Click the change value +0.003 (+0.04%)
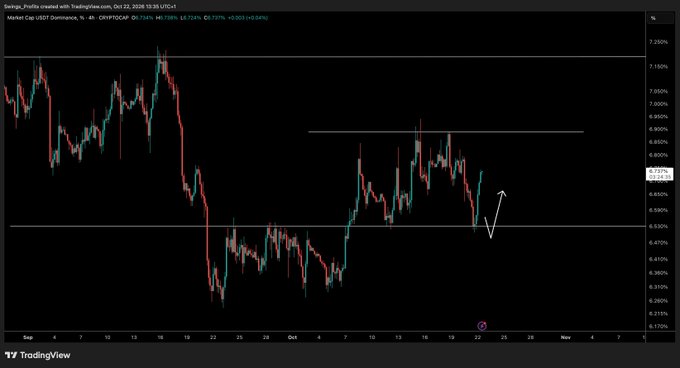The image size is (680, 368). (248, 18)
